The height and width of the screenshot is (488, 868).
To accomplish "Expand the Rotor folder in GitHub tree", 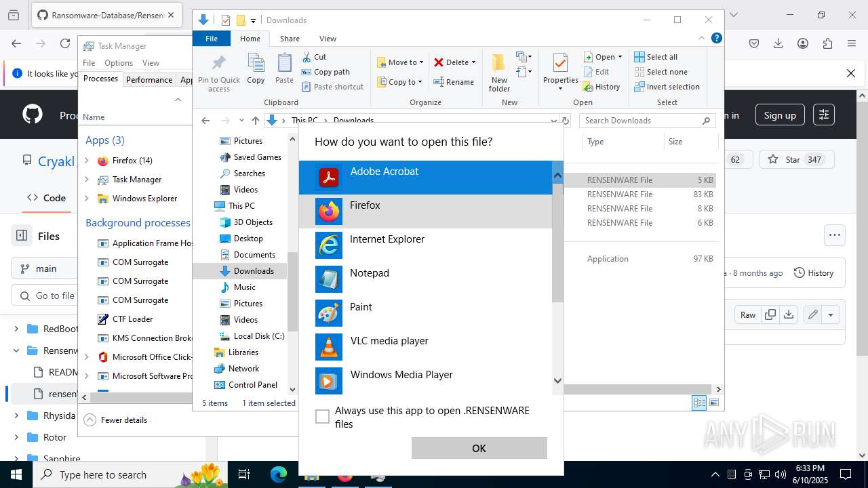I will (x=16, y=437).
